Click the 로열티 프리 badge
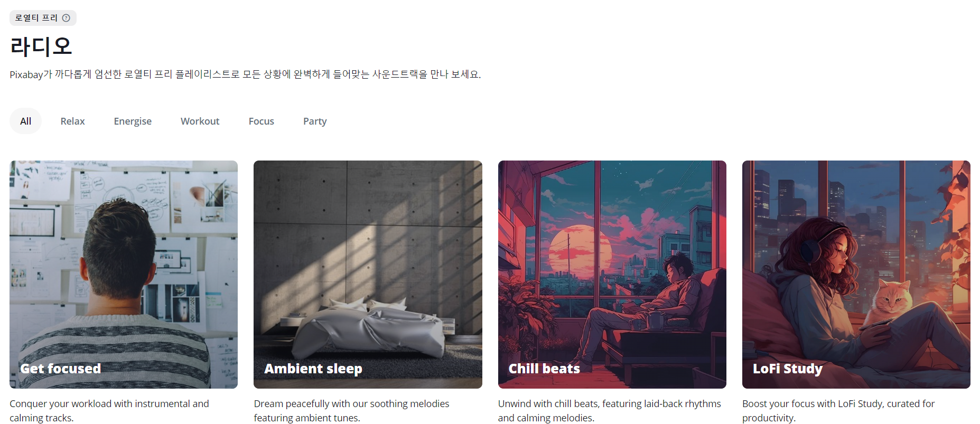980x424 pixels. point(43,18)
